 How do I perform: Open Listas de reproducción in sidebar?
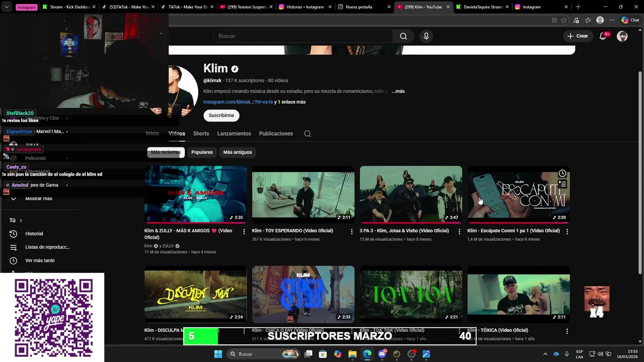47,247
